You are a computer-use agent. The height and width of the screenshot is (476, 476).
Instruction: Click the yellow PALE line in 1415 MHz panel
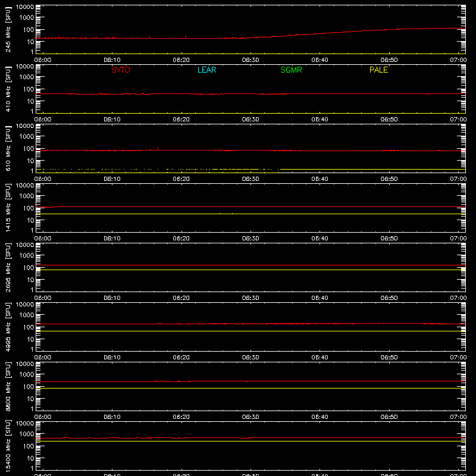[250, 214]
